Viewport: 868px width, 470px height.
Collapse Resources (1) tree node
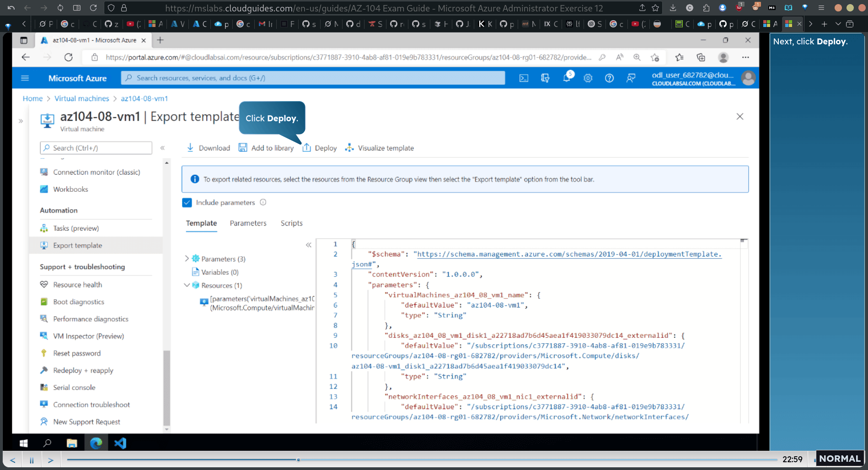(x=187, y=285)
